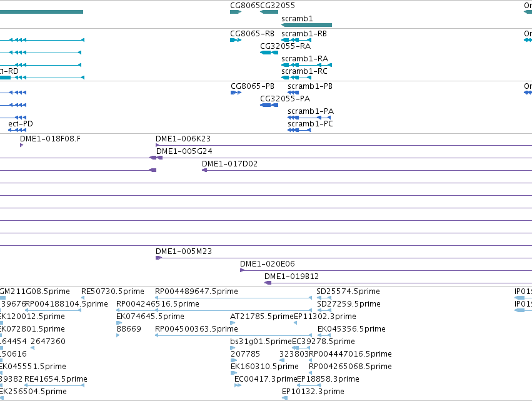Click the DME1-005G24 clone label
532x401 pixels.
[184, 151]
